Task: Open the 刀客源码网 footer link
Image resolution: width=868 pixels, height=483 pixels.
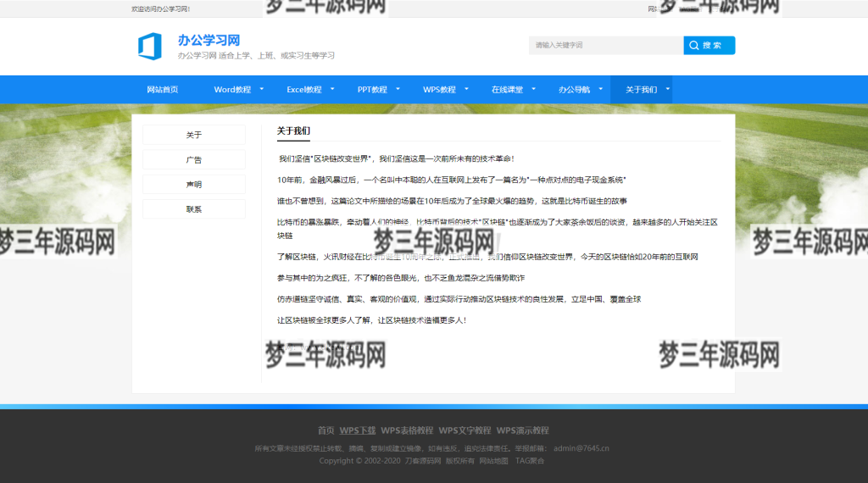Action: [423, 461]
